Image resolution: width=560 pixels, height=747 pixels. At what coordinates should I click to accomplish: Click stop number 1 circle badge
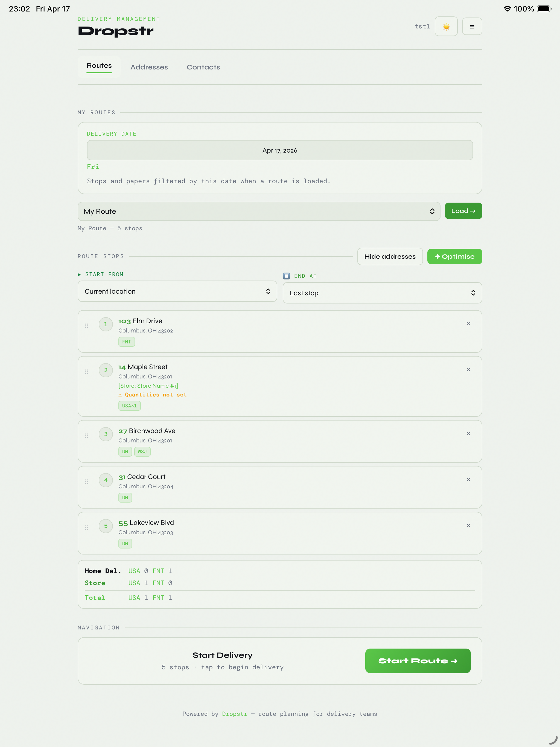106,324
